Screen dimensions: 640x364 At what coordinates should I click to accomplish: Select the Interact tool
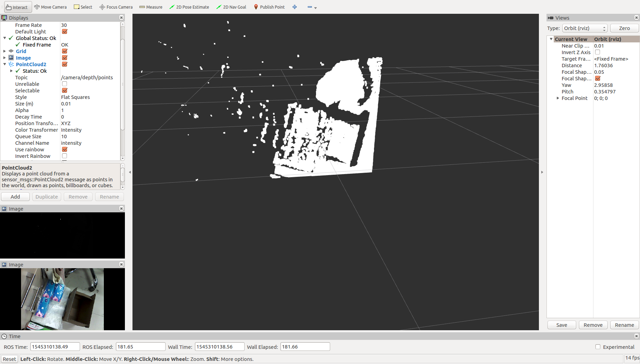[x=17, y=7]
